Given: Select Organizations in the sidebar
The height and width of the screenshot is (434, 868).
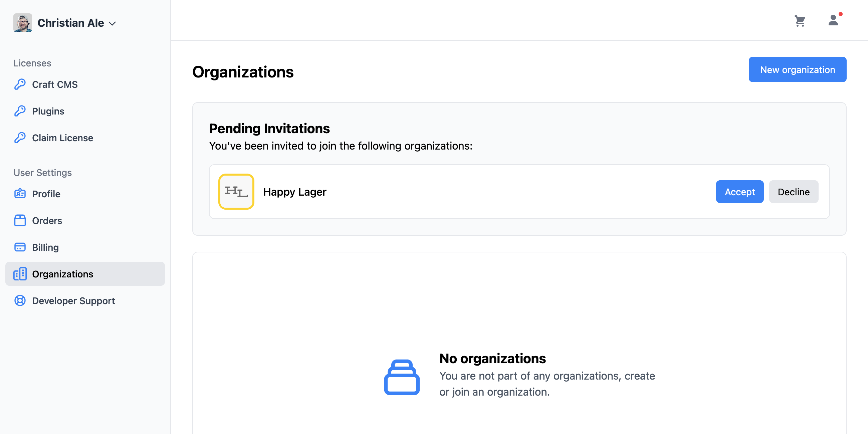Looking at the screenshot, I should 85,274.
